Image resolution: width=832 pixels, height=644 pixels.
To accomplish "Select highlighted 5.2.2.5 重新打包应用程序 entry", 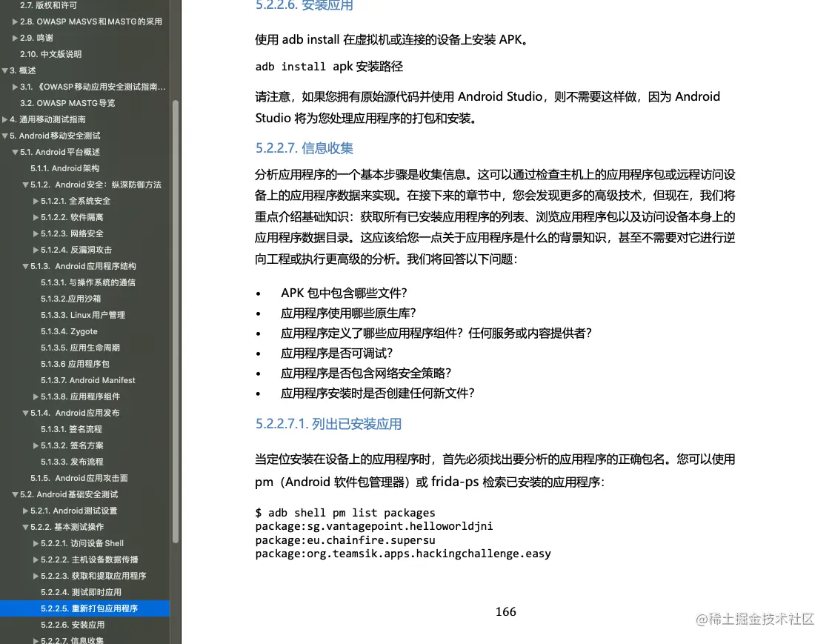I will coord(85,608).
